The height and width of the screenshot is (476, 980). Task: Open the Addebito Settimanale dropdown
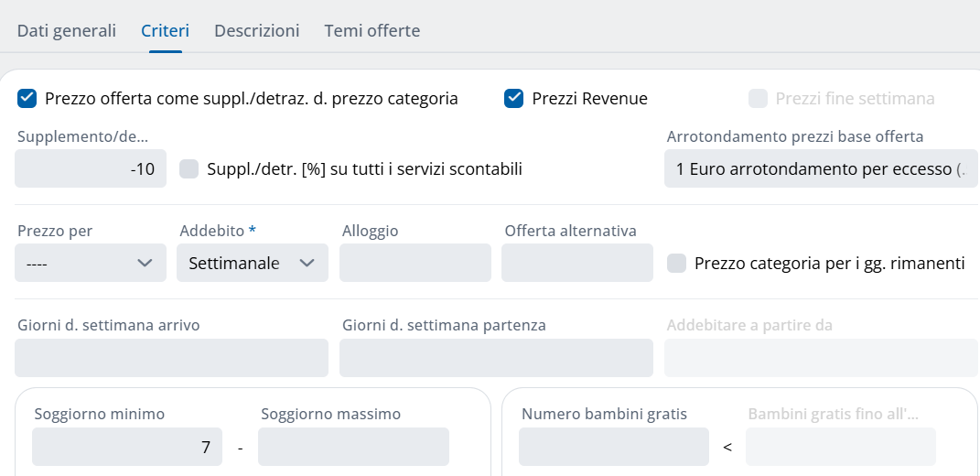(x=252, y=263)
